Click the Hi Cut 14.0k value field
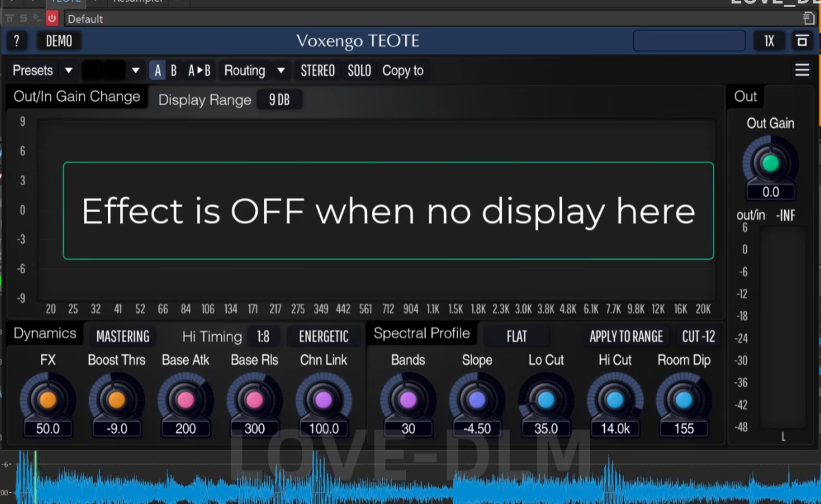Screen dimensions: 821x504 point(615,429)
